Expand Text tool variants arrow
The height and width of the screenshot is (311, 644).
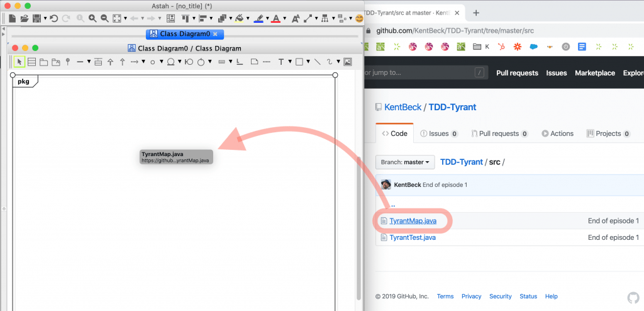point(290,62)
